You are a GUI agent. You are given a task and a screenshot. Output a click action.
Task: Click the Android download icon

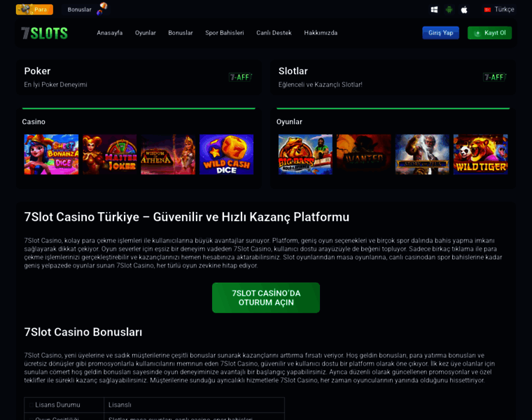click(x=449, y=10)
